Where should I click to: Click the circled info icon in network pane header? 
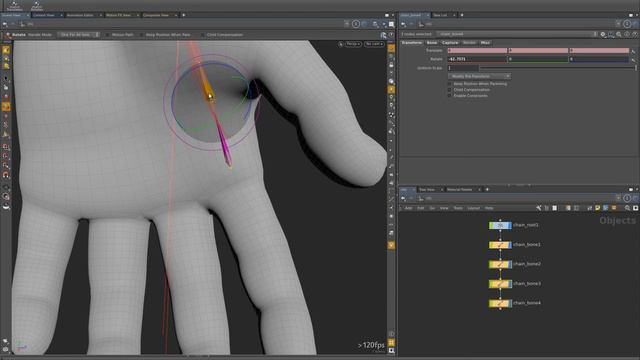click(x=627, y=198)
